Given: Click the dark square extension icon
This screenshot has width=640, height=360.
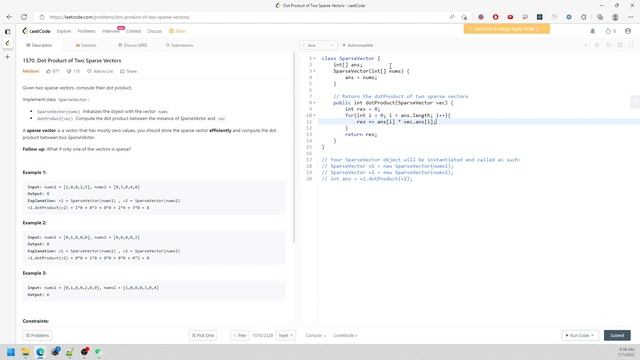Looking at the screenshot, I should (540, 17).
